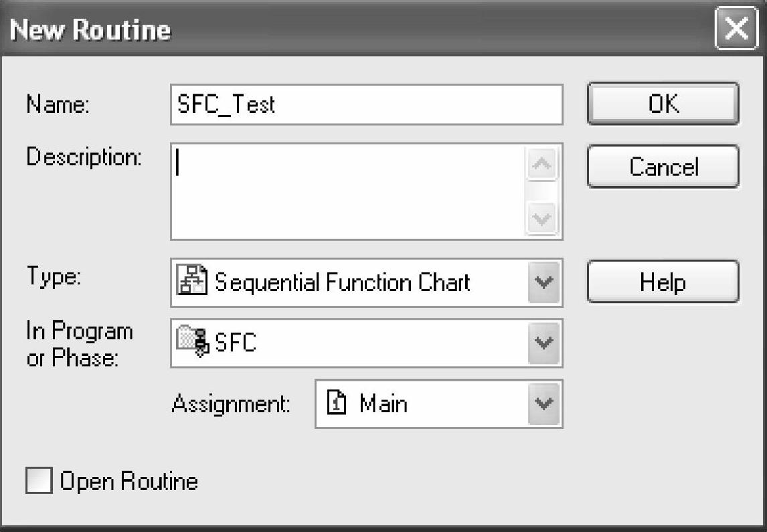Click the Assignment label text
767x532 pixels.
pyautogui.click(x=231, y=404)
